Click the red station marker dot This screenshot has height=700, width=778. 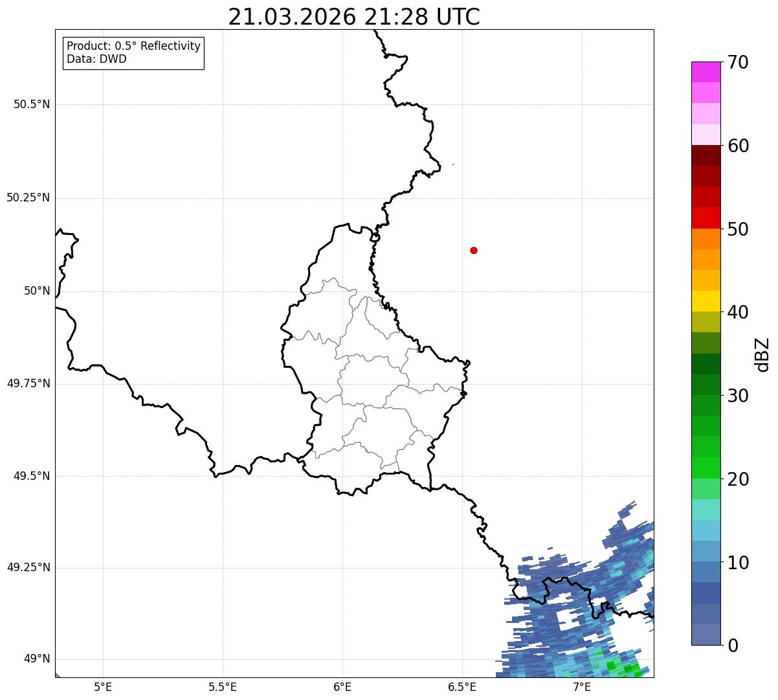pyautogui.click(x=474, y=250)
